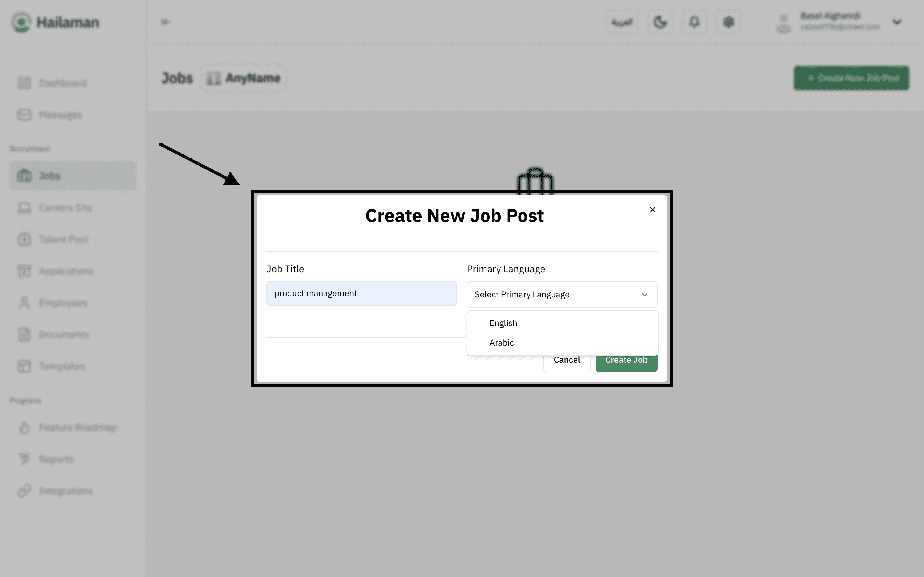
Task: Click the AnyName company selector
Action: (244, 78)
